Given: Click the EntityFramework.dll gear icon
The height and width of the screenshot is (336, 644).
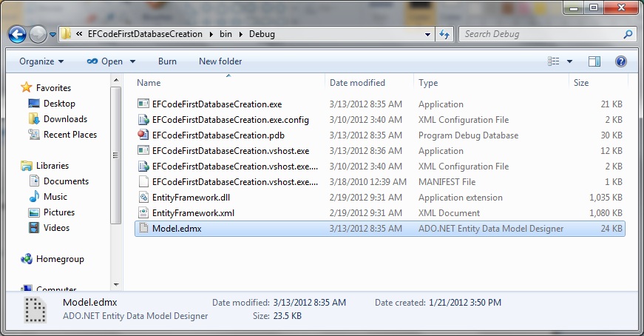Looking at the screenshot, I should (143, 198).
